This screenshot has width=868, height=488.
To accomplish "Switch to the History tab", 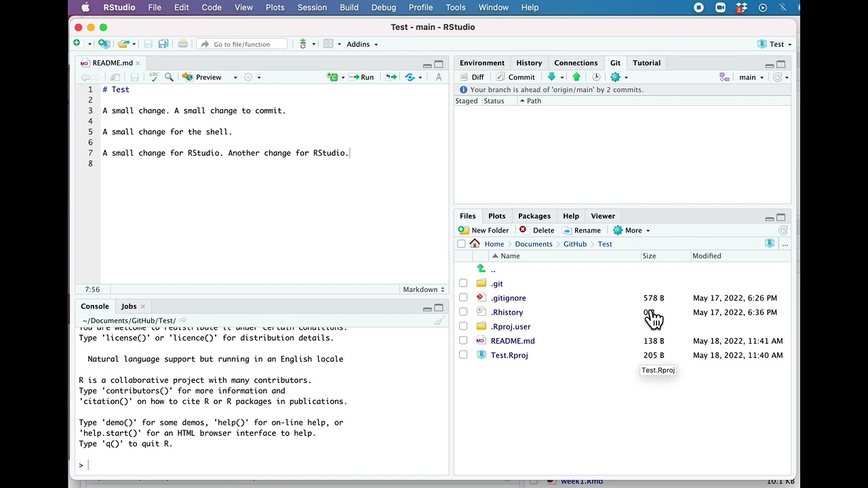I will (x=529, y=63).
